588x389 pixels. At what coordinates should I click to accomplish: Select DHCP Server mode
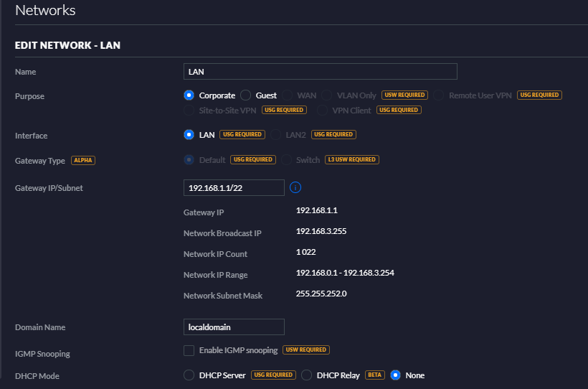click(x=189, y=375)
